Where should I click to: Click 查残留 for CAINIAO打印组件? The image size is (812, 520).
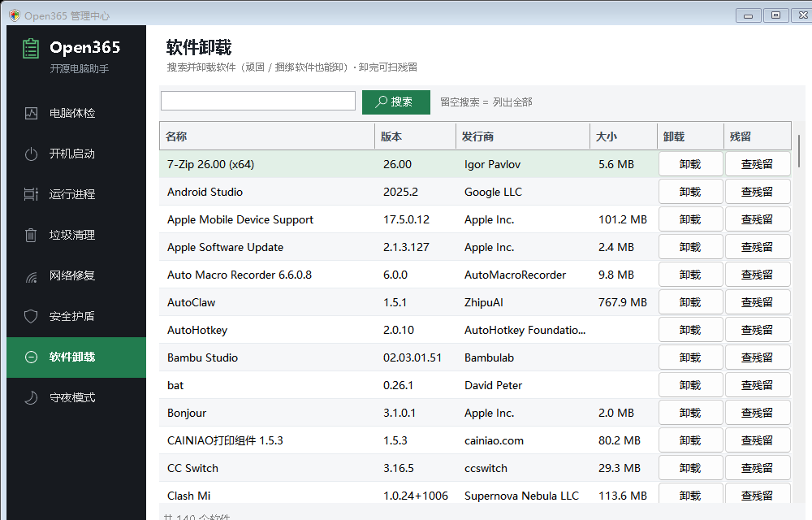[758, 440]
